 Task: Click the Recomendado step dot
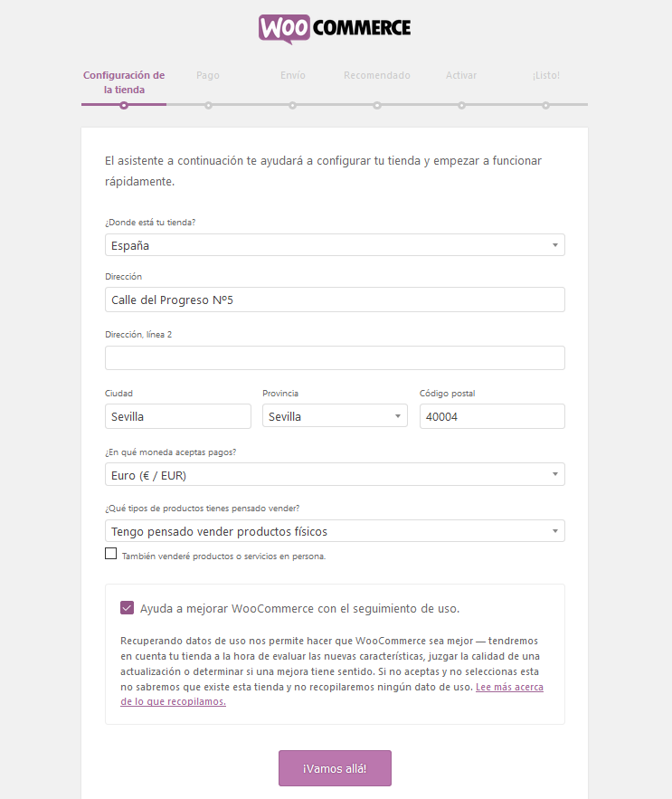pyautogui.click(x=377, y=105)
